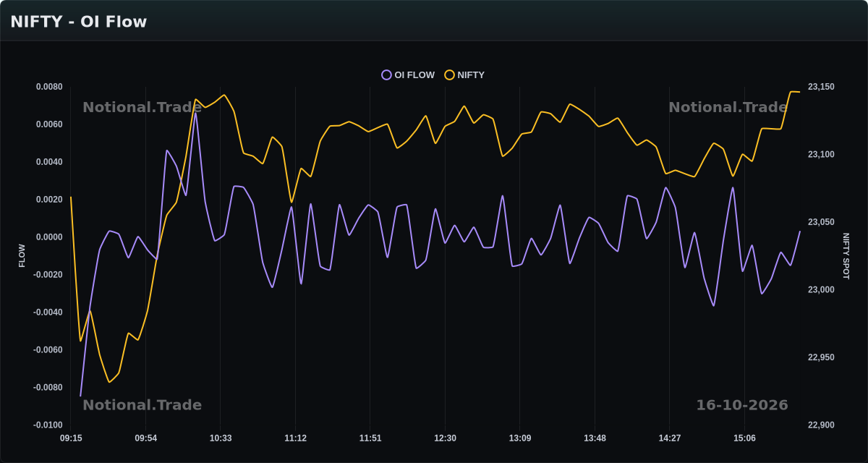Click the -0.0080 flow axis value
The height and width of the screenshot is (463, 868).
click(48, 388)
